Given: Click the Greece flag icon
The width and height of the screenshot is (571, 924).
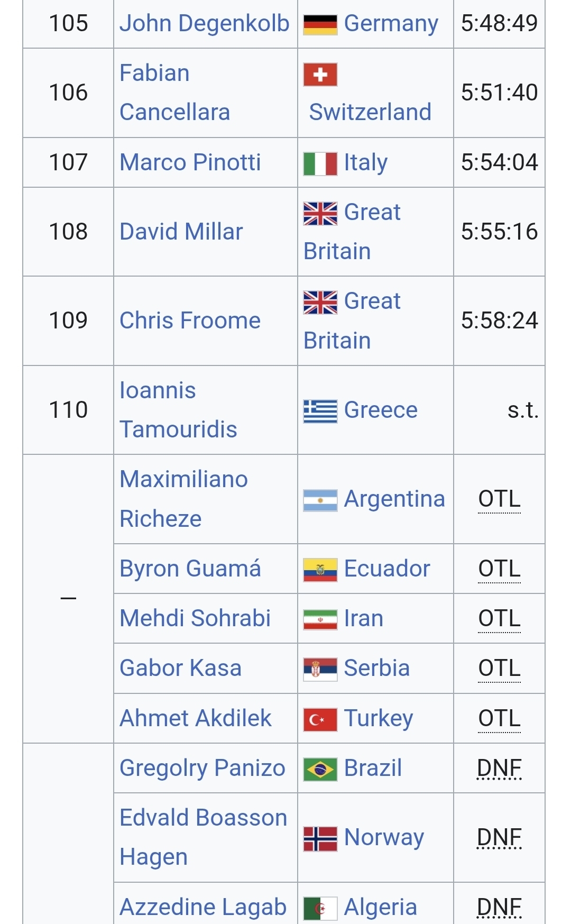Looking at the screenshot, I should [320, 411].
